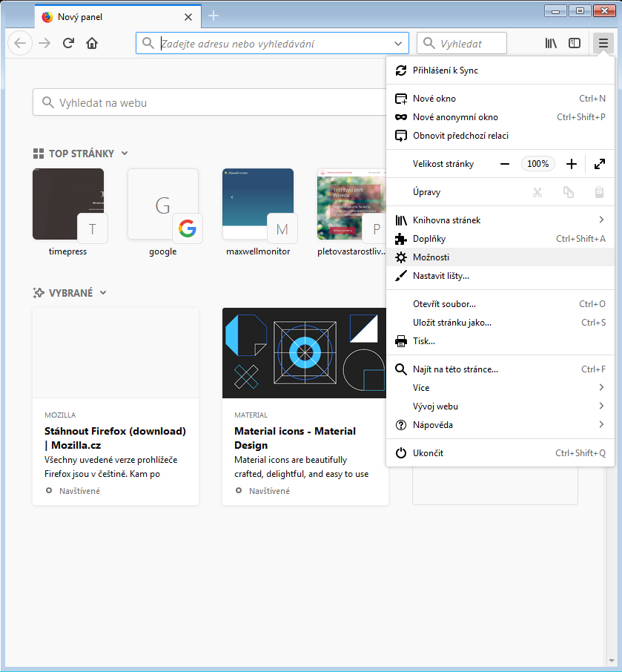Enter full screen mode icon
This screenshot has height=672, width=622.
(x=600, y=164)
